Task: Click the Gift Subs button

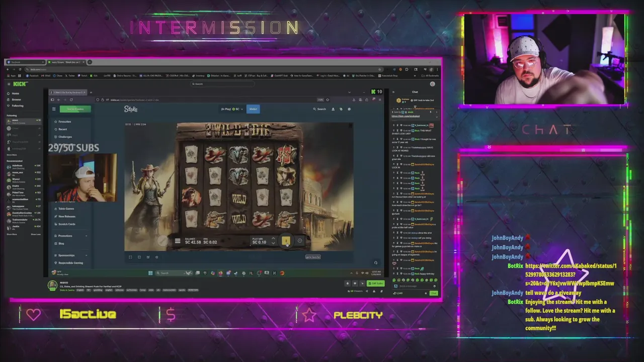Action: [x=376, y=283]
